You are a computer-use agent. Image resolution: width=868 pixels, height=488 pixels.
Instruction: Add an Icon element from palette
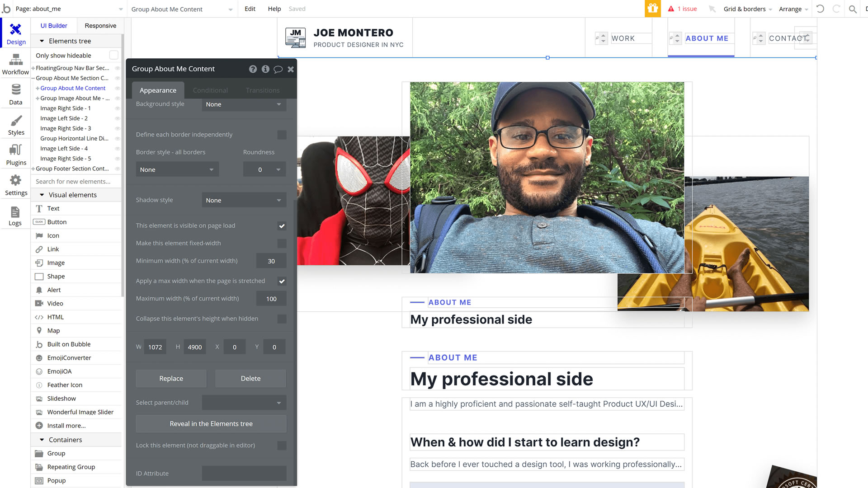click(x=76, y=235)
